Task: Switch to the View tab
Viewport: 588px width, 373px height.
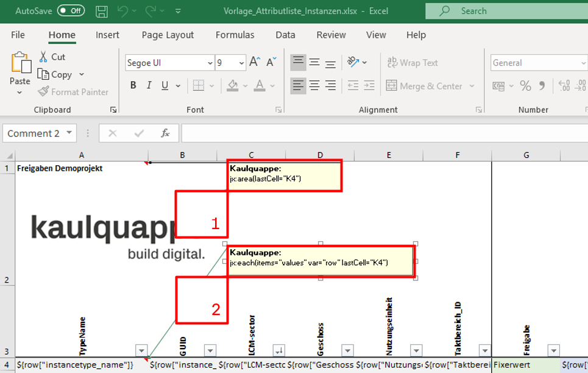Action: point(376,35)
